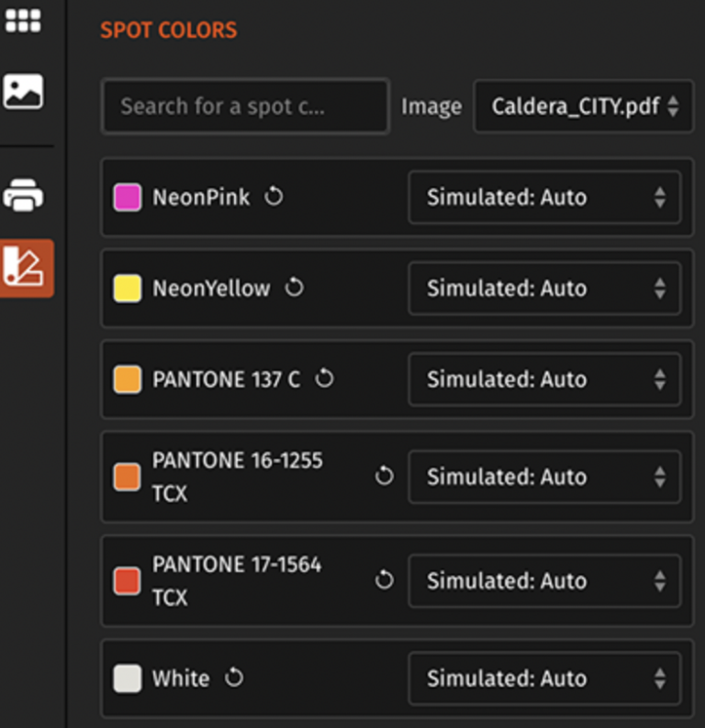Open NeonPink Simulated: Auto dropdown

[544, 197]
